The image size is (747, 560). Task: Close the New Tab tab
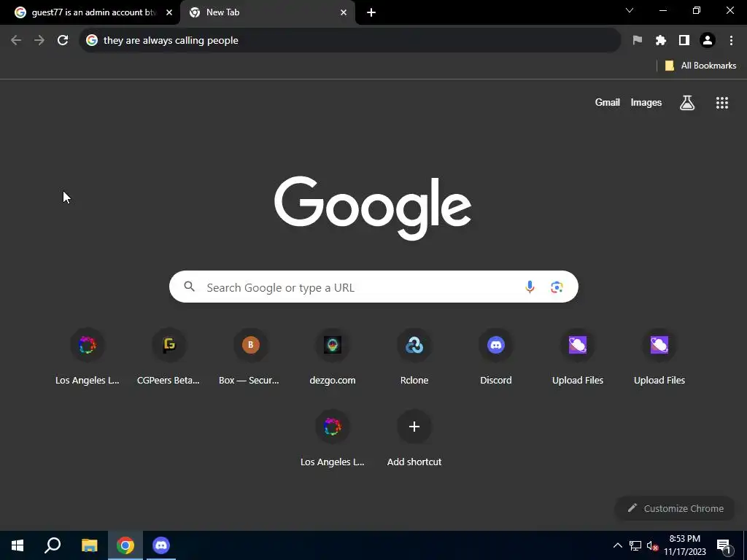pos(344,12)
